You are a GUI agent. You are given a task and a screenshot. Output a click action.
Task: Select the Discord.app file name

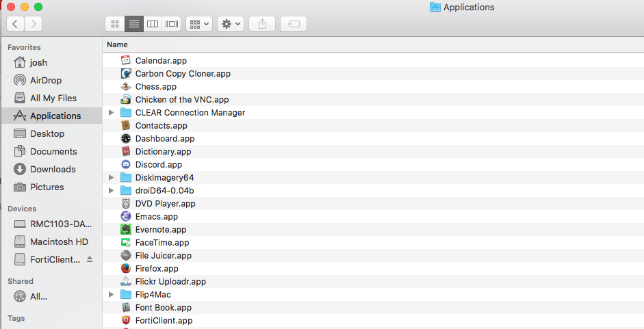tap(159, 165)
